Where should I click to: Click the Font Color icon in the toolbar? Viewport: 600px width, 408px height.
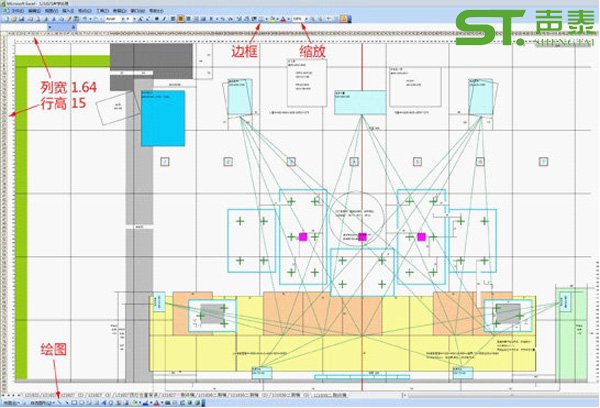click(x=281, y=18)
